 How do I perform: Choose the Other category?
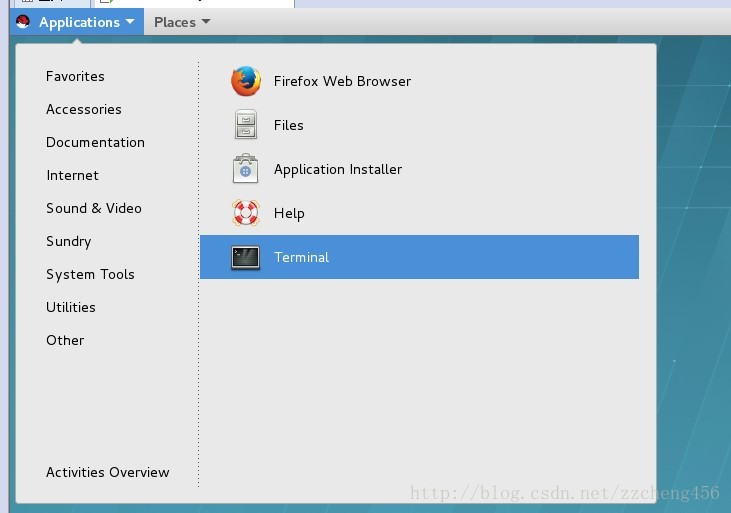(65, 340)
